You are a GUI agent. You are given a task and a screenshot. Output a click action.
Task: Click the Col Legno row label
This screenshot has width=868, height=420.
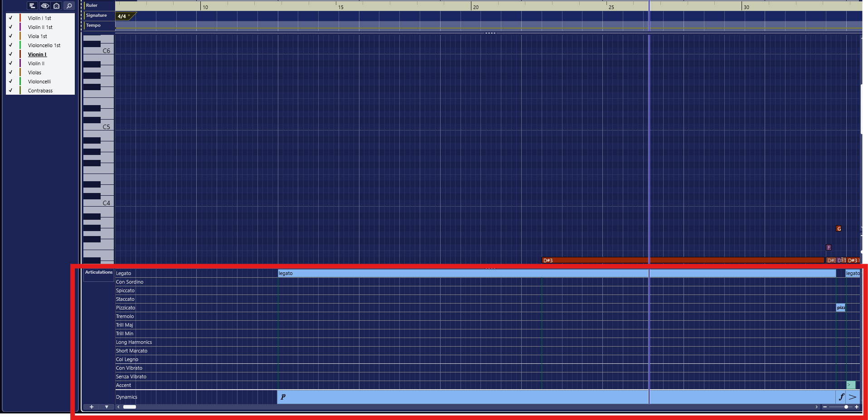click(x=127, y=359)
